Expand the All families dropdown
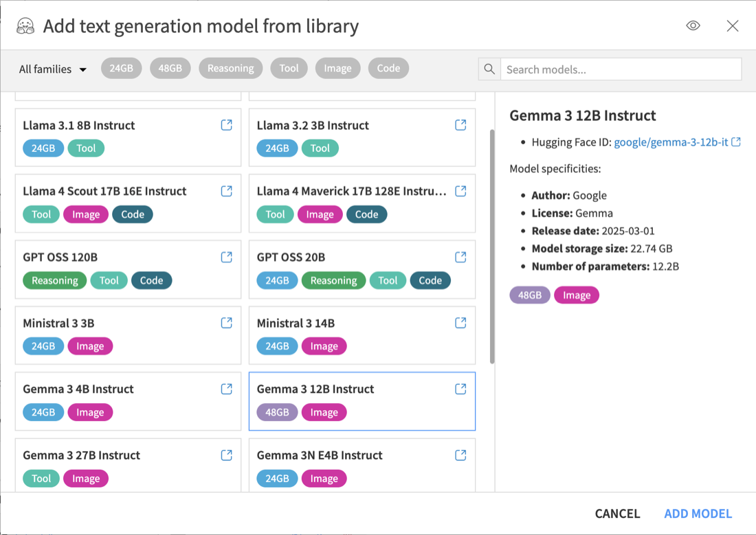The width and height of the screenshot is (756, 535). point(53,69)
